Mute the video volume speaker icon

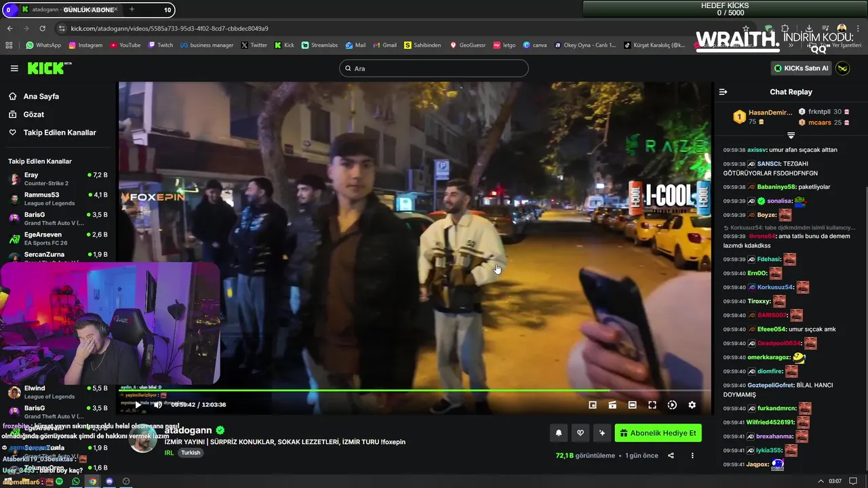click(x=157, y=405)
